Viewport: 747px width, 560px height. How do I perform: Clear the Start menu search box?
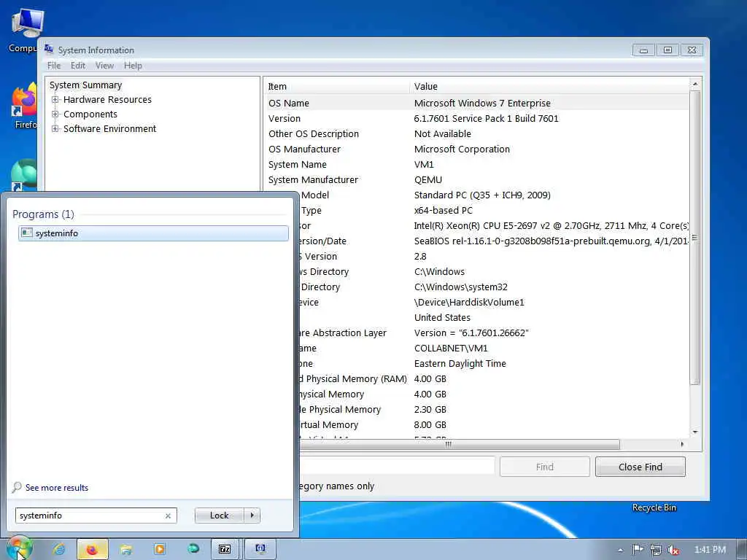[168, 516]
